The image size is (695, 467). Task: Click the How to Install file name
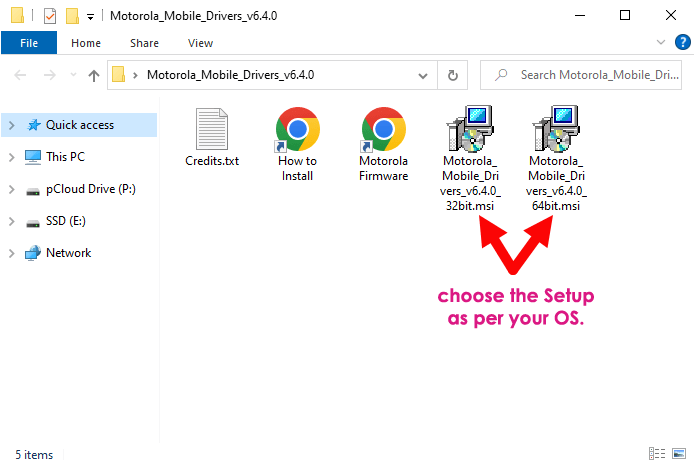[x=297, y=168]
